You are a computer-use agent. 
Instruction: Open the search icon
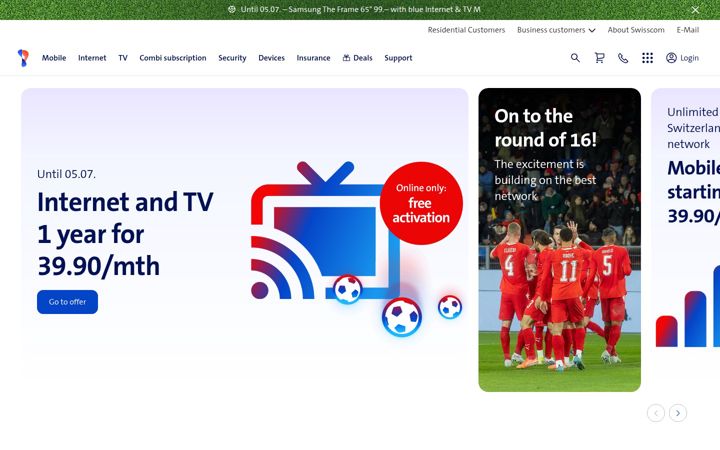(575, 58)
